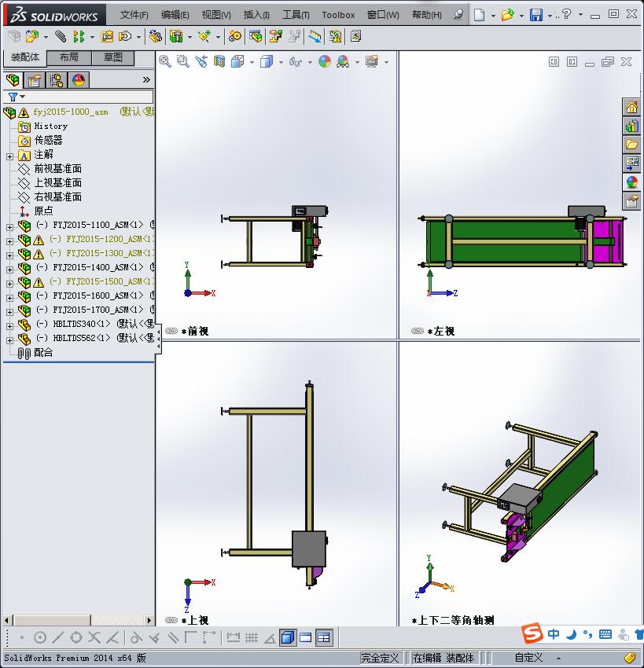Open the ConfigurationManager tab icon
The height and width of the screenshot is (668, 644).
[x=57, y=80]
